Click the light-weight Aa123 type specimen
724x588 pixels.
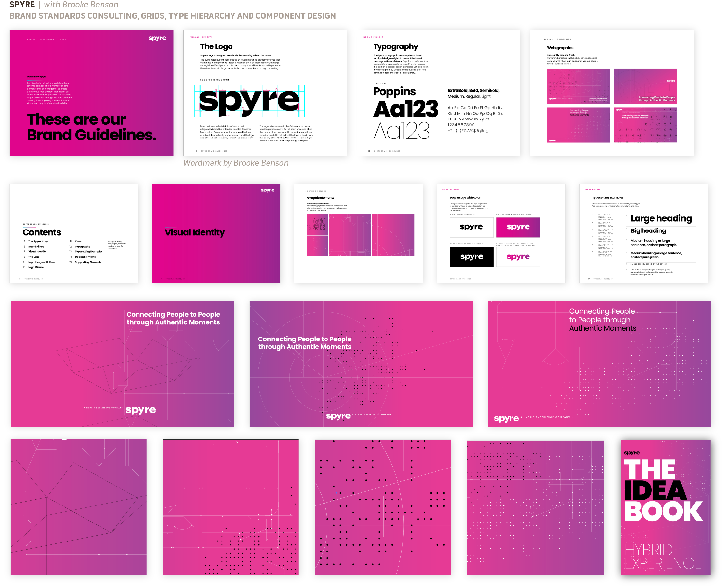pos(401,131)
